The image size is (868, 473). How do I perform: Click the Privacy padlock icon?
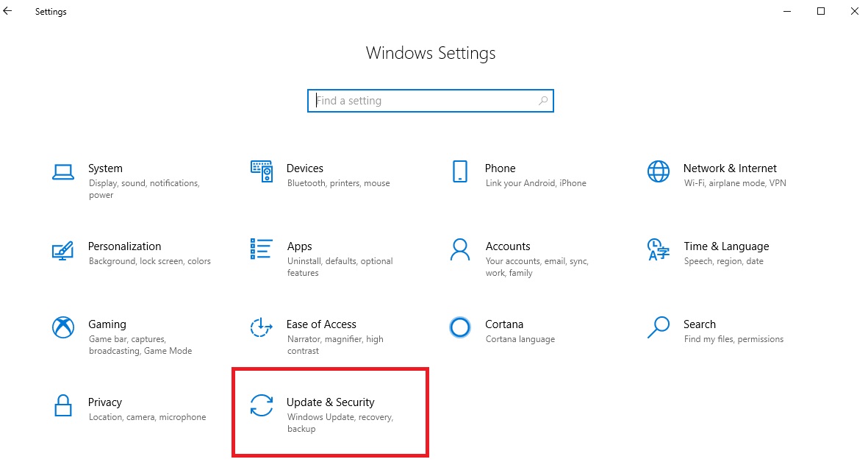coord(64,406)
